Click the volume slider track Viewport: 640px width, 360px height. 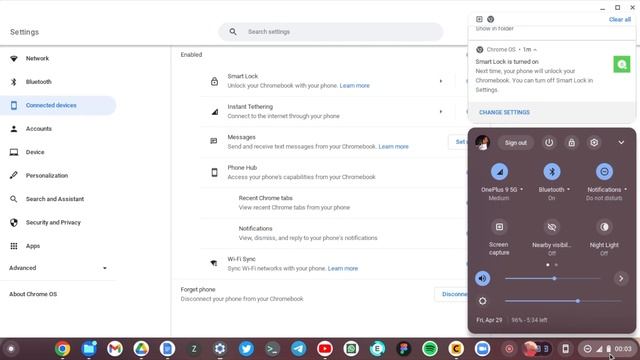pyautogui.click(x=553, y=278)
